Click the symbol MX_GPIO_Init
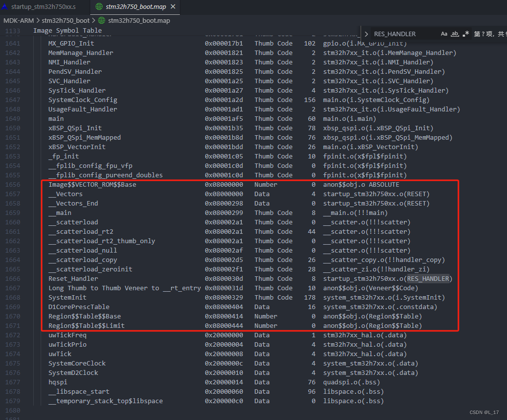This screenshot has width=507, height=420. (x=71, y=43)
